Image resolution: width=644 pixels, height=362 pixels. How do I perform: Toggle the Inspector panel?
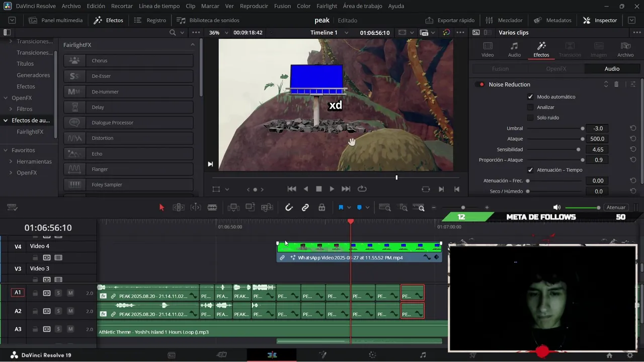point(600,20)
